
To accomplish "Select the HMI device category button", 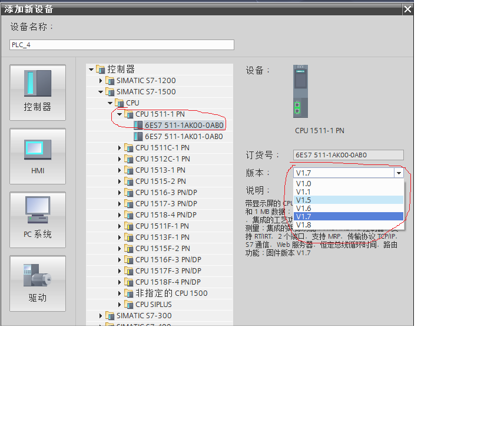I will tap(38, 156).
